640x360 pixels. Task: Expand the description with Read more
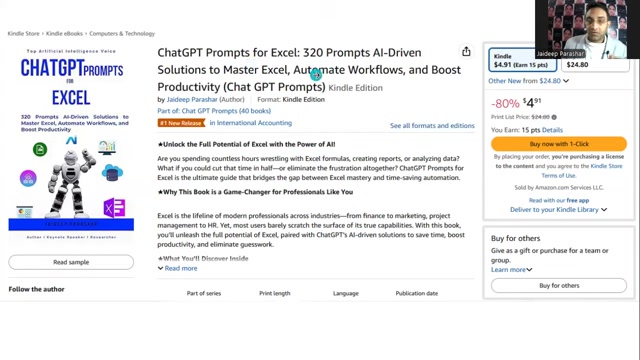coord(178,268)
